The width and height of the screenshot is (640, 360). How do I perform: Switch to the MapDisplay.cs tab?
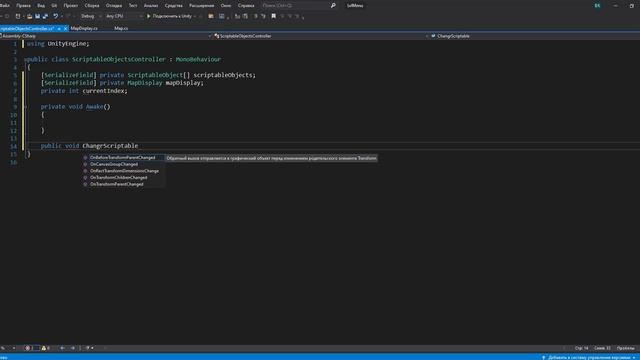click(x=84, y=29)
